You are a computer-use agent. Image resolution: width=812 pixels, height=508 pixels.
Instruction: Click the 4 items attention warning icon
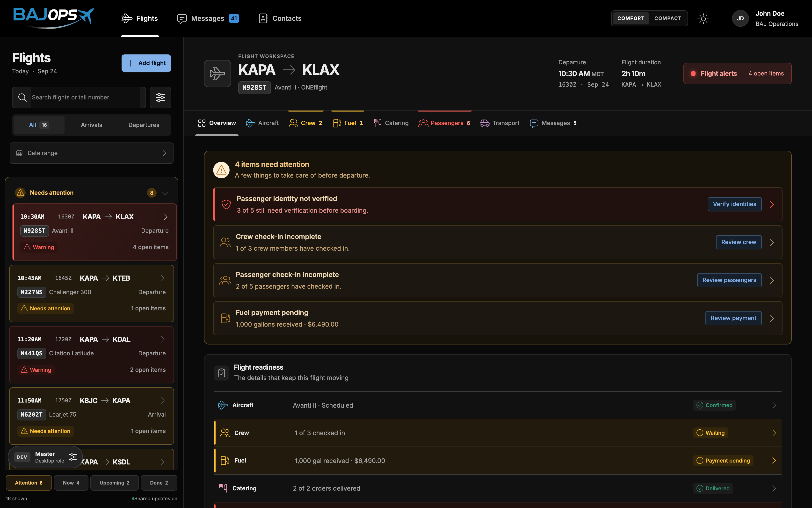pos(221,170)
